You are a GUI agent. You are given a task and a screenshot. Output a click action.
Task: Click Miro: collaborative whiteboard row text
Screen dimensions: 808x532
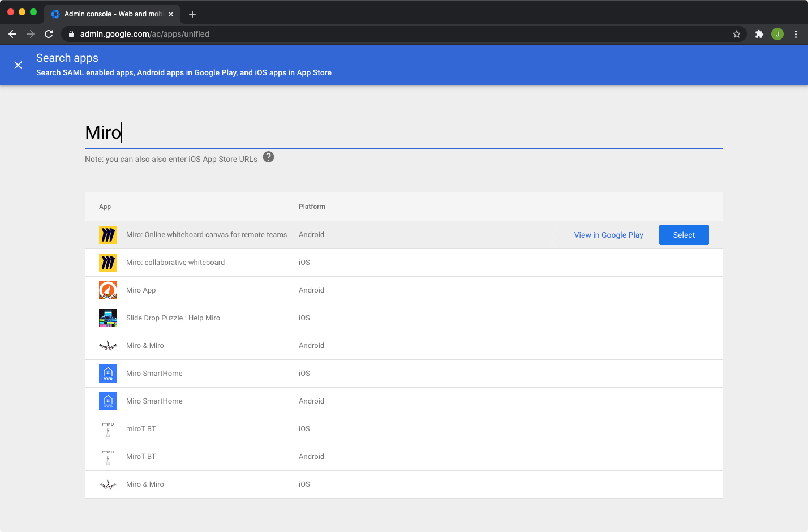[175, 263]
